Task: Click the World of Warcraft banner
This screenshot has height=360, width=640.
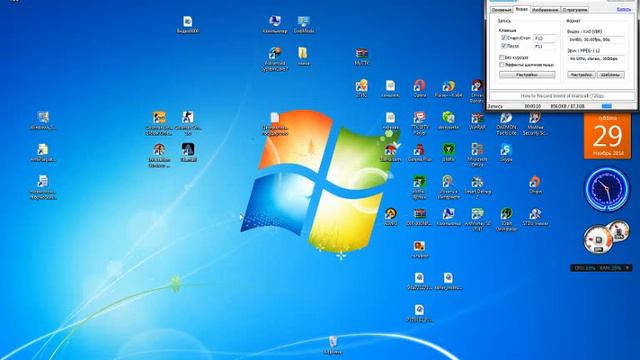Action: coord(562,96)
